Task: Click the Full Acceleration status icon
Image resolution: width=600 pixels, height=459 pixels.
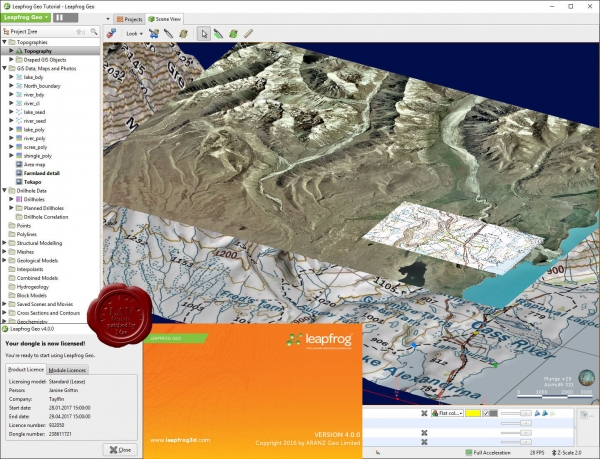Action: point(469,452)
